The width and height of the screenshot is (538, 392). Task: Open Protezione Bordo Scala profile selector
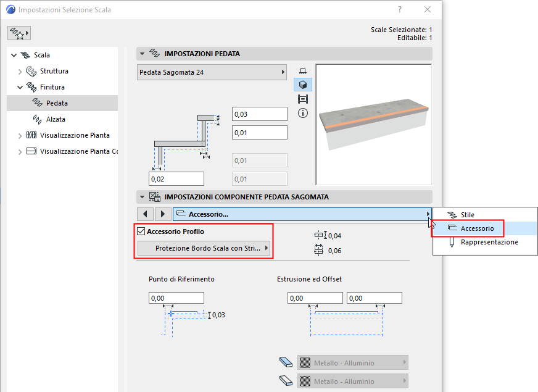204,248
